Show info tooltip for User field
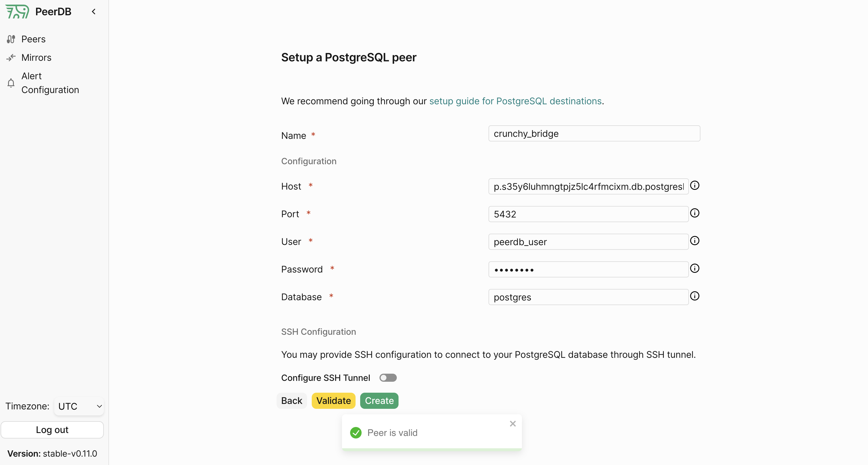Image resolution: width=868 pixels, height=465 pixels. [694, 241]
